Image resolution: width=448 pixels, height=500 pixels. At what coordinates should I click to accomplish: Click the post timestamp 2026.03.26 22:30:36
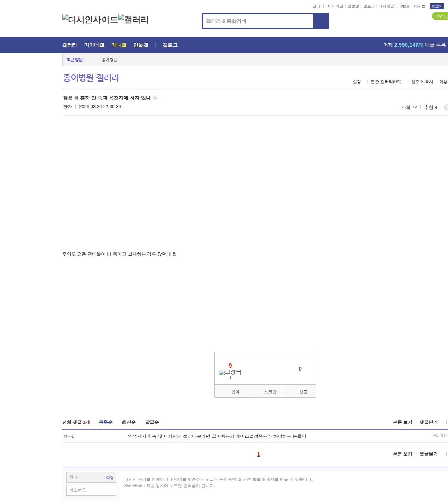pos(100,107)
